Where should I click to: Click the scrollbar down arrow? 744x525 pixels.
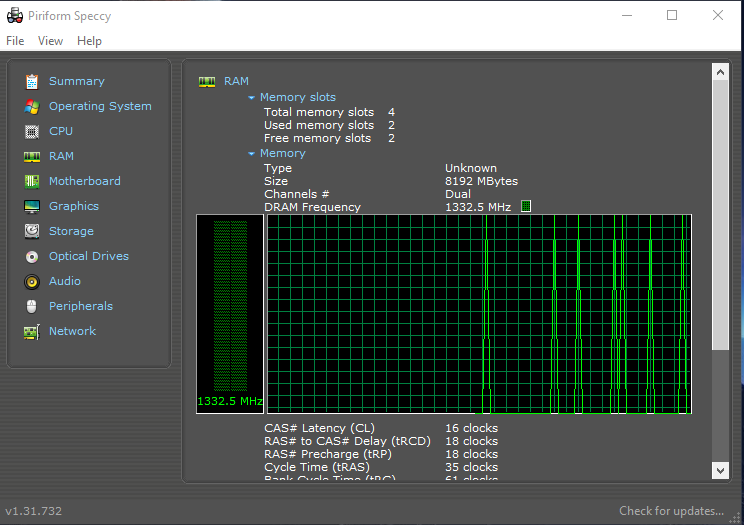pos(720,470)
